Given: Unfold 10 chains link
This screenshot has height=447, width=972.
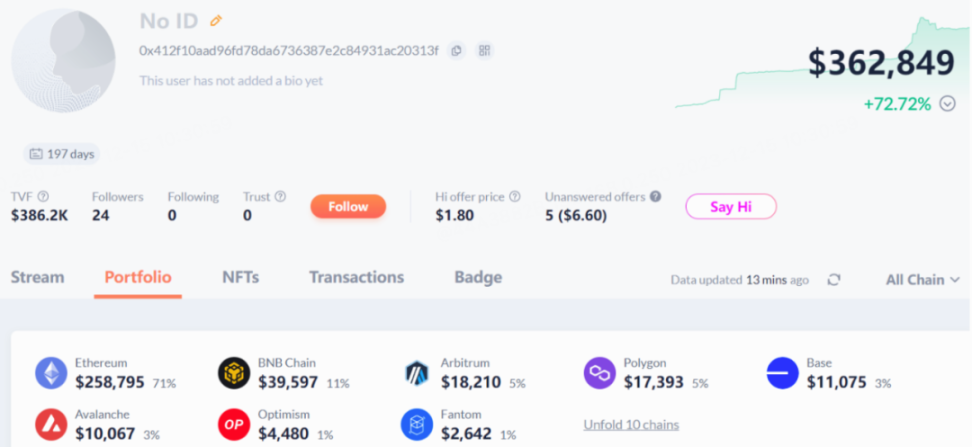Looking at the screenshot, I should coord(631,424).
